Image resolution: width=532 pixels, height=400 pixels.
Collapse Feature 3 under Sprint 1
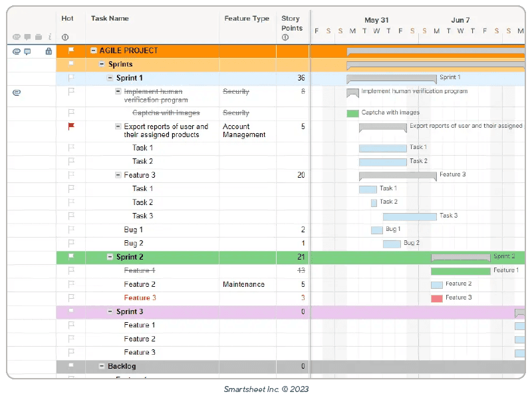(x=118, y=175)
